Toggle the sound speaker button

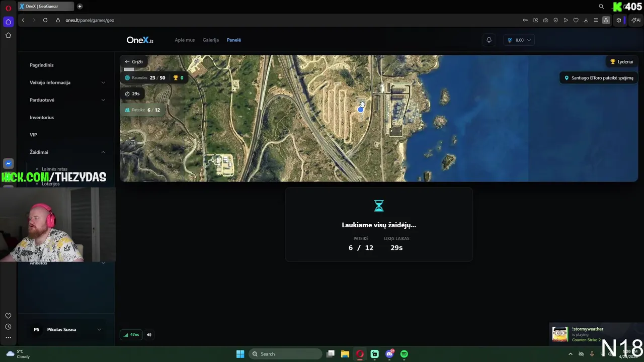click(x=149, y=335)
